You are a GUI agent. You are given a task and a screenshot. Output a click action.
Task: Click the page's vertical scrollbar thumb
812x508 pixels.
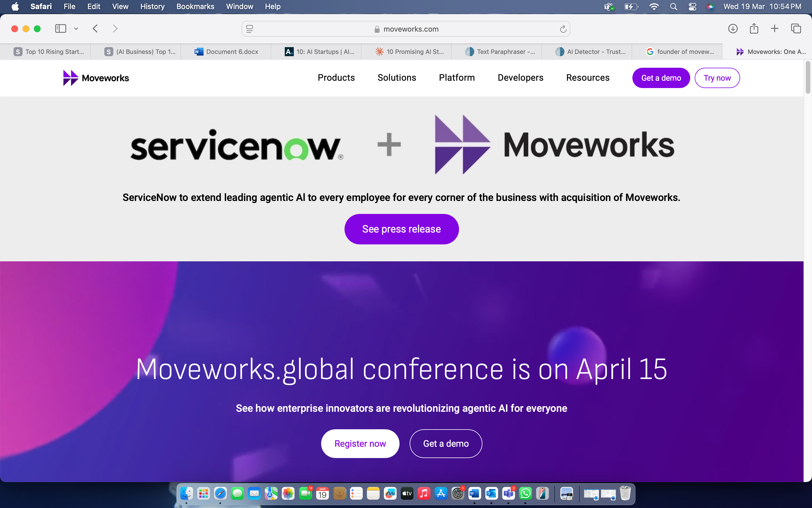click(808, 77)
